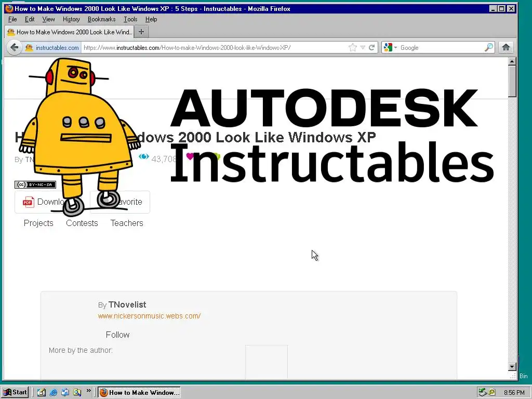Launch Internet Explorer from quick launch
This screenshot has height=399, width=532.
(x=54, y=392)
